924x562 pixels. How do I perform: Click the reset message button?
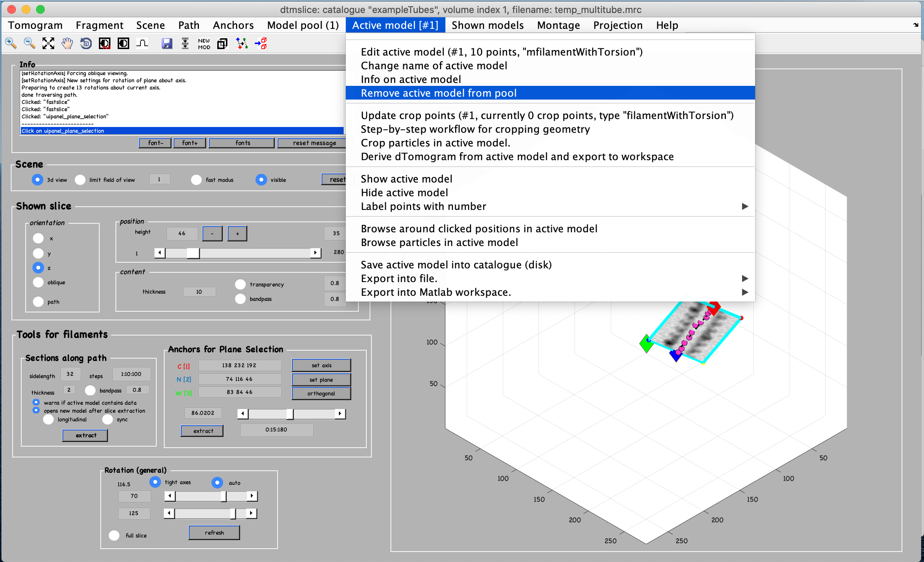pyautogui.click(x=314, y=143)
